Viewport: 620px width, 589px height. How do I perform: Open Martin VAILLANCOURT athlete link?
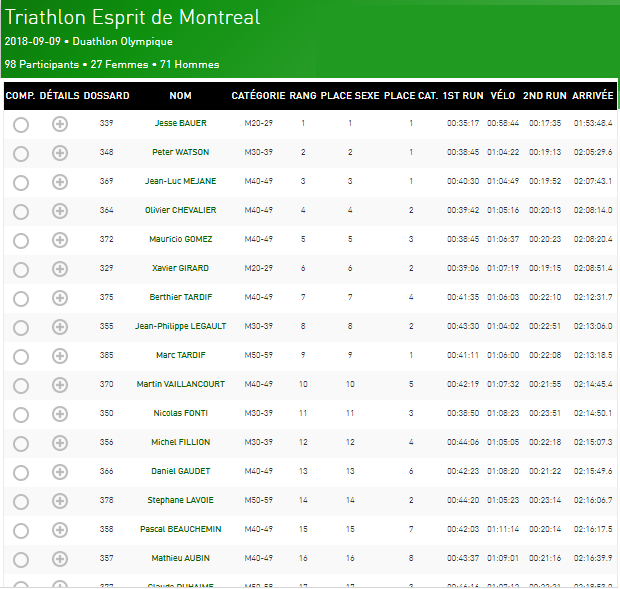tap(181, 384)
